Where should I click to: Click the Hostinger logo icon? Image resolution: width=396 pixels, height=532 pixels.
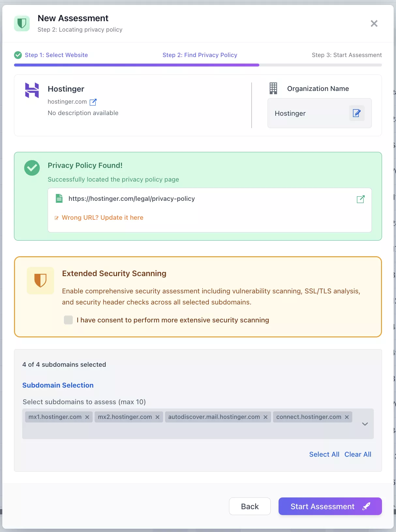(x=32, y=90)
